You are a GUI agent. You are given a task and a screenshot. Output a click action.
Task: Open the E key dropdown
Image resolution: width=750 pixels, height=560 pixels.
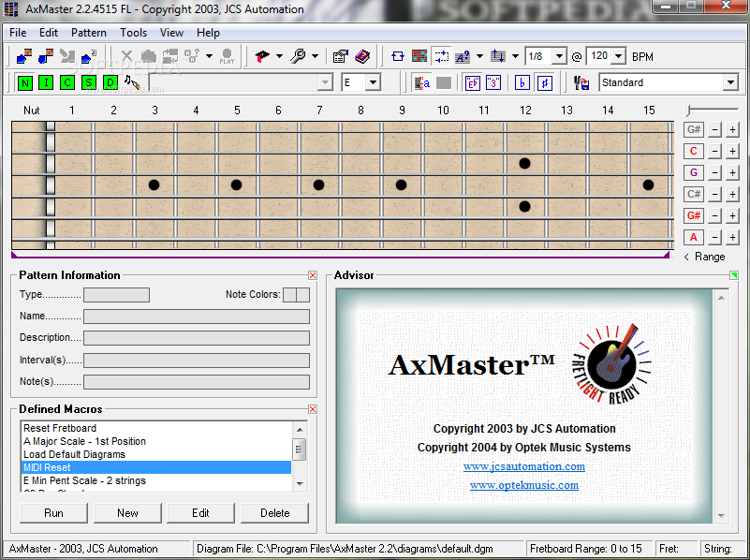[373, 82]
